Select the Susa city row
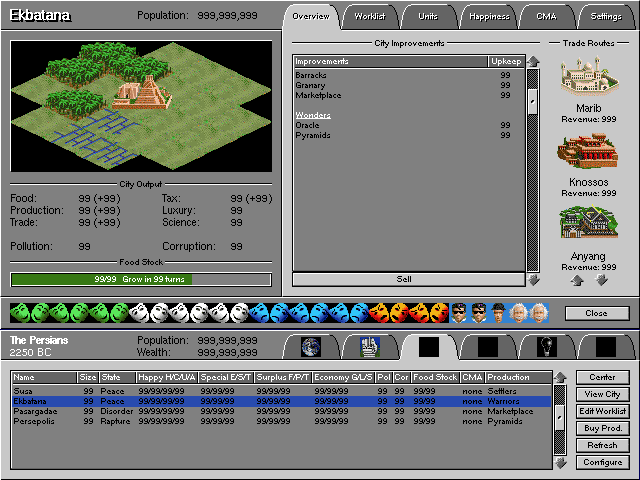Screen dimensions: 640x480 coord(282,391)
